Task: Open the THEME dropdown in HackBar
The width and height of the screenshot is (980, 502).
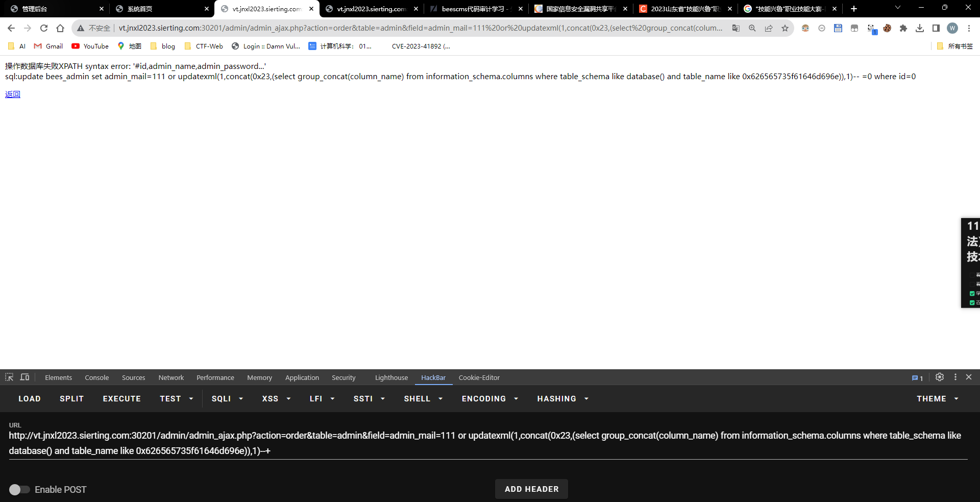Action: [x=938, y=399]
